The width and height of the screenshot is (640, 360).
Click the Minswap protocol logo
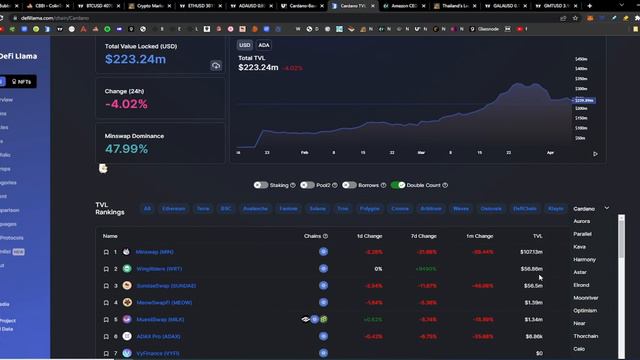(x=127, y=252)
